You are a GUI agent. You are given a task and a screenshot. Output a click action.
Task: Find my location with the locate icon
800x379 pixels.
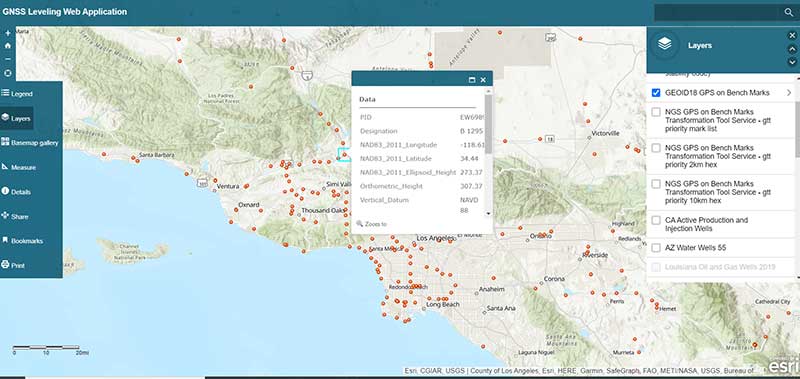(8, 73)
